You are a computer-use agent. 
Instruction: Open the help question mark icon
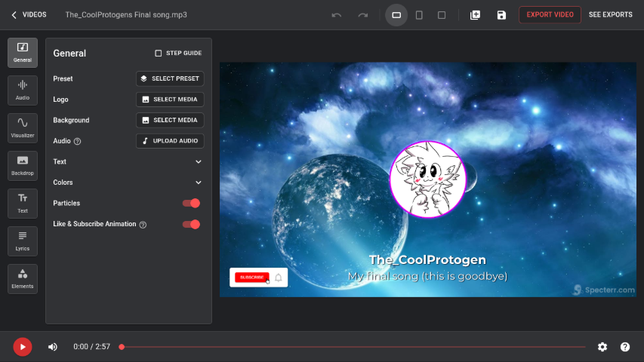click(625, 347)
